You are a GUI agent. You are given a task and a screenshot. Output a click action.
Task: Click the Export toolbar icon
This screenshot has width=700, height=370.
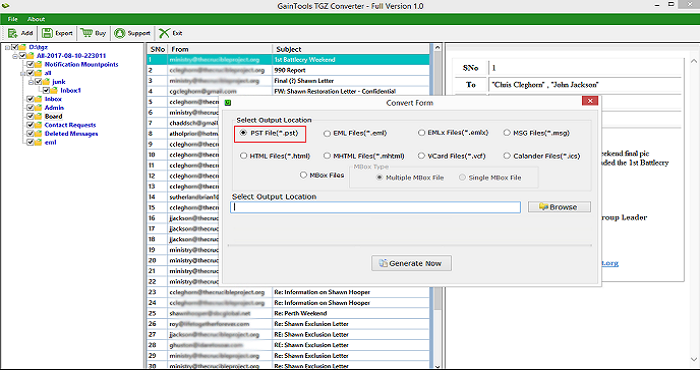click(x=47, y=33)
